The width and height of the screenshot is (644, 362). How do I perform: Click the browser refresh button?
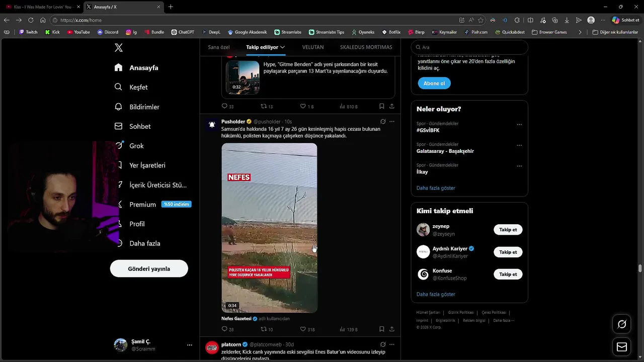(x=31, y=20)
